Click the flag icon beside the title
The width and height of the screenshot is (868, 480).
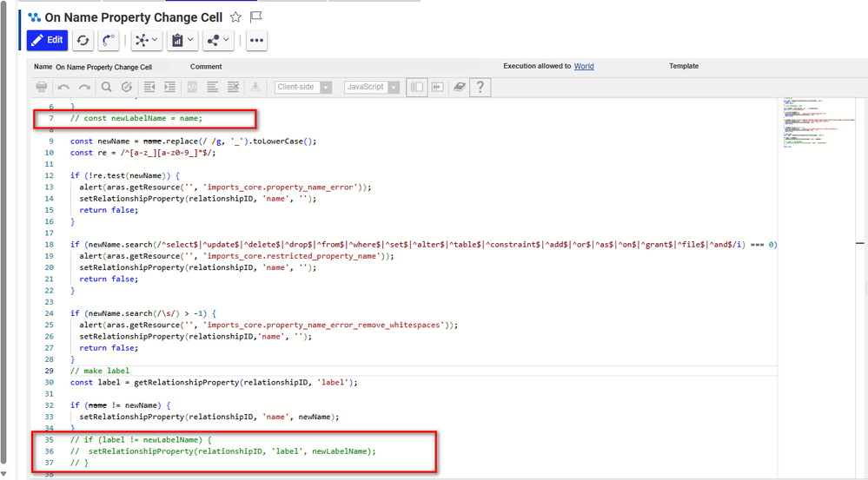255,17
